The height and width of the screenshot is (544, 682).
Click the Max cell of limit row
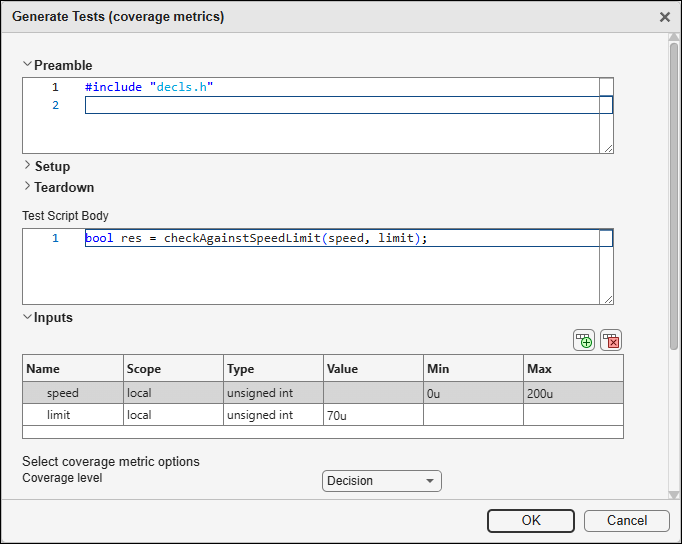tap(574, 415)
